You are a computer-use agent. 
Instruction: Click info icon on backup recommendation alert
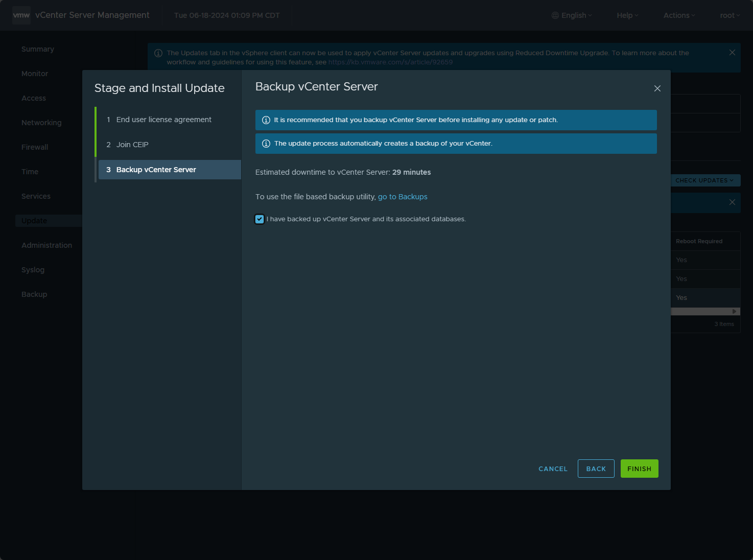click(266, 120)
